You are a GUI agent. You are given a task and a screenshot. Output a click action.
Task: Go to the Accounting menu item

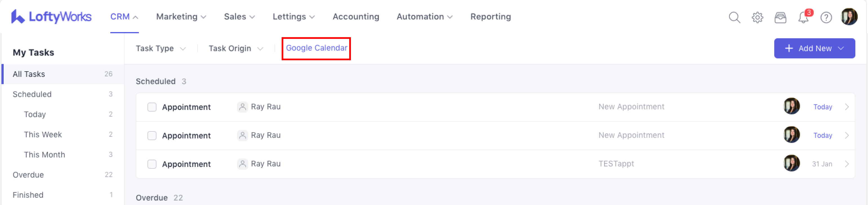click(x=355, y=17)
